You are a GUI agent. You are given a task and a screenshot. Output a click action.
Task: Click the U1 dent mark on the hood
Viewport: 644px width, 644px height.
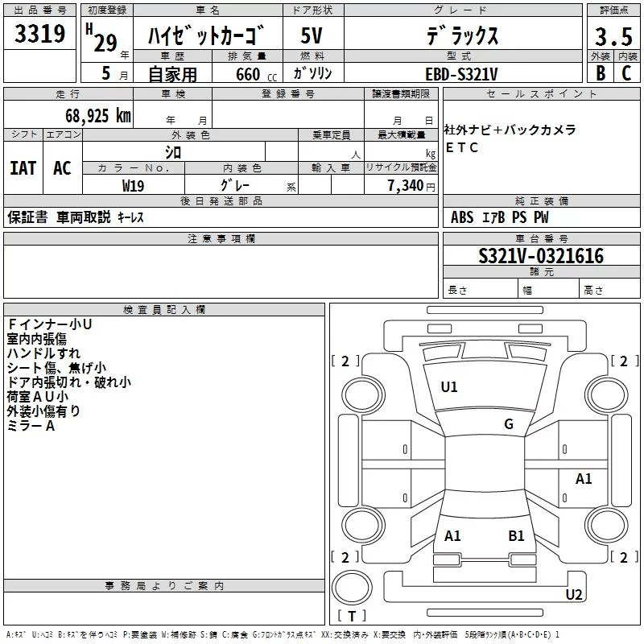(449, 387)
